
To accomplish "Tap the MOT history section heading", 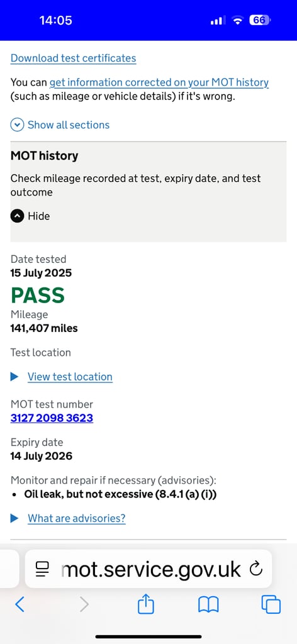I will point(45,156).
